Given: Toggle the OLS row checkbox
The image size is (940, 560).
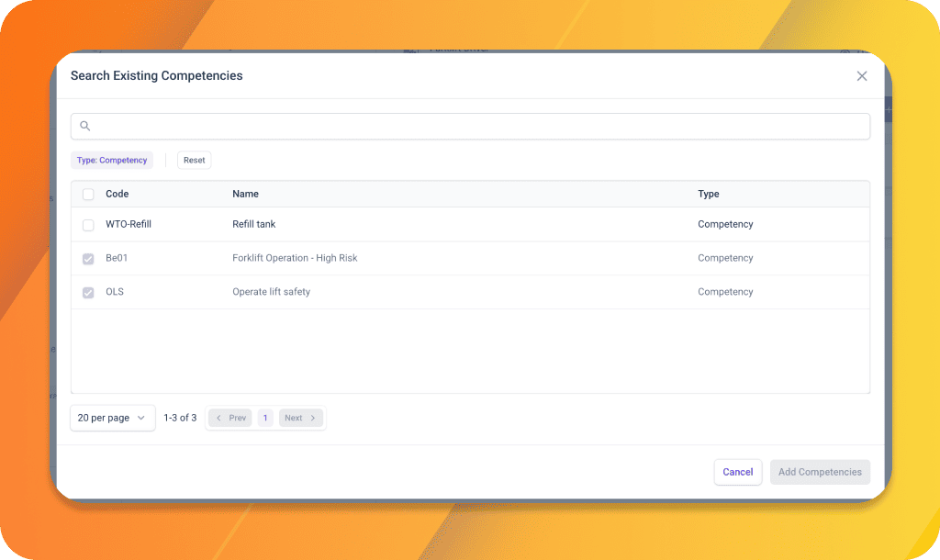Looking at the screenshot, I should (x=88, y=292).
